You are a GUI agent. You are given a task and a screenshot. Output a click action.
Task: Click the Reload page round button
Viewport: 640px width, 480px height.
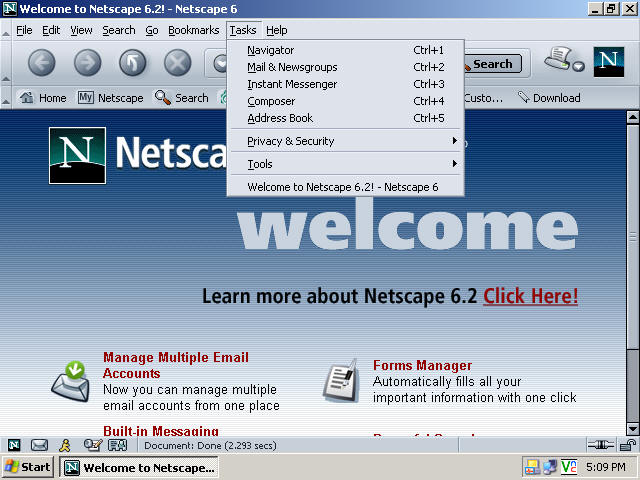tap(132, 63)
